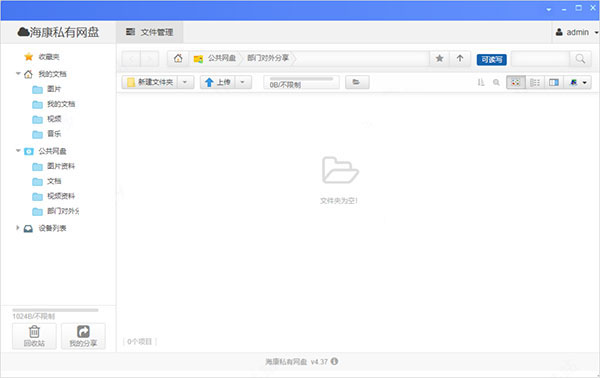Open the 回收站 recycle bin
The image size is (600, 378).
coord(34,336)
